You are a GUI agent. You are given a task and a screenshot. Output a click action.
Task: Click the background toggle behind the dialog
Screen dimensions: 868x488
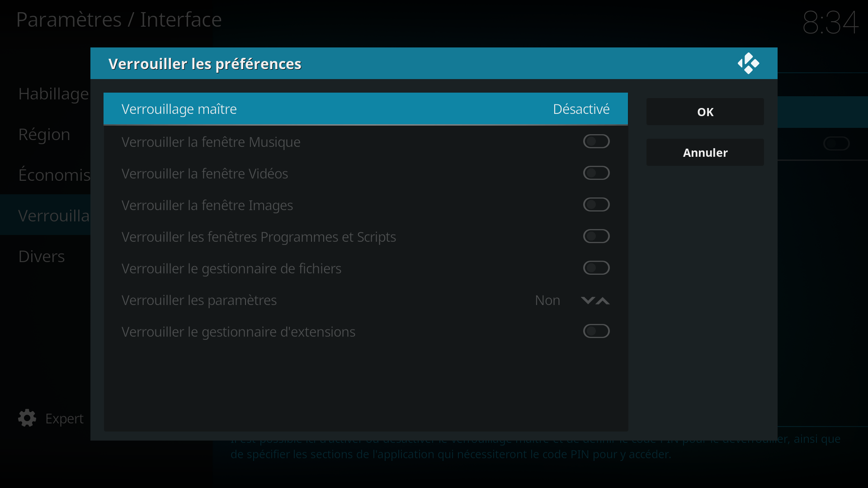[x=836, y=144]
